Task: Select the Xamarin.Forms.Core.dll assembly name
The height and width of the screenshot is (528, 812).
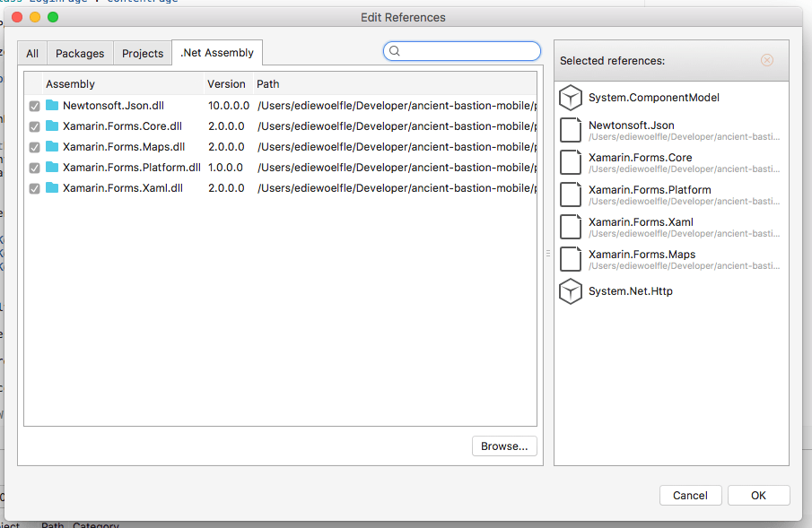Action: pyautogui.click(x=122, y=126)
